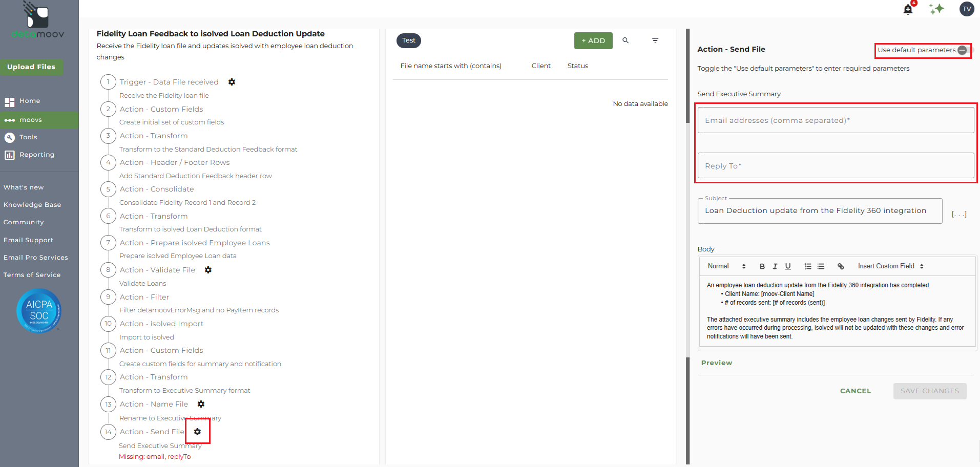980x467 pixels.
Task: Open the Insert Custom Field dropdown
Action: coord(891,266)
